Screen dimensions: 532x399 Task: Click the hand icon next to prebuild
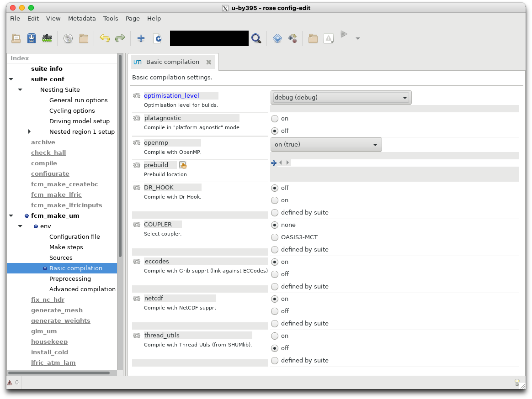[183, 165]
